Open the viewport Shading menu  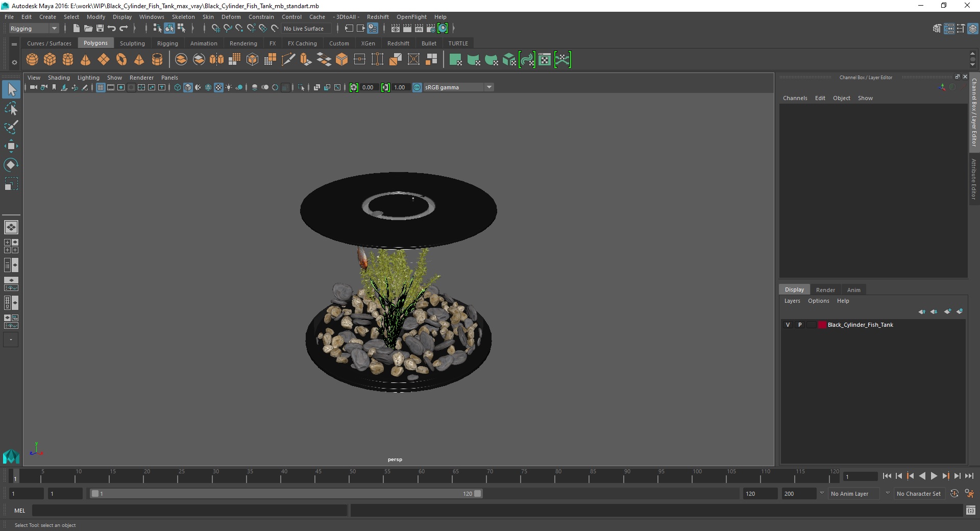(x=59, y=78)
